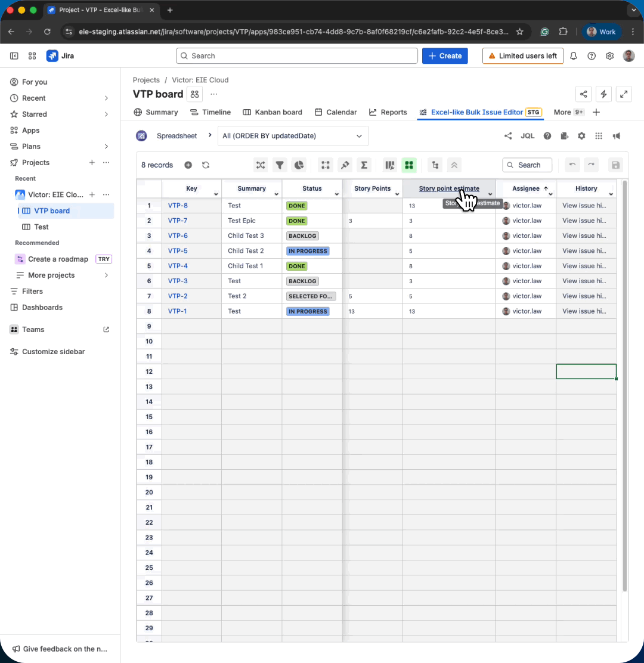Click the megaphone announcements icon
Image resolution: width=644 pixels, height=663 pixels.
(617, 136)
